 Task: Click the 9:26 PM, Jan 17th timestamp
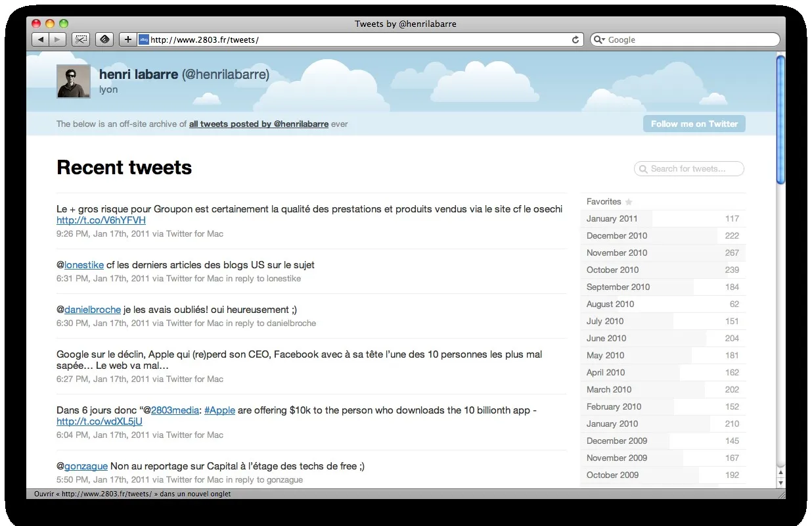[x=103, y=234]
